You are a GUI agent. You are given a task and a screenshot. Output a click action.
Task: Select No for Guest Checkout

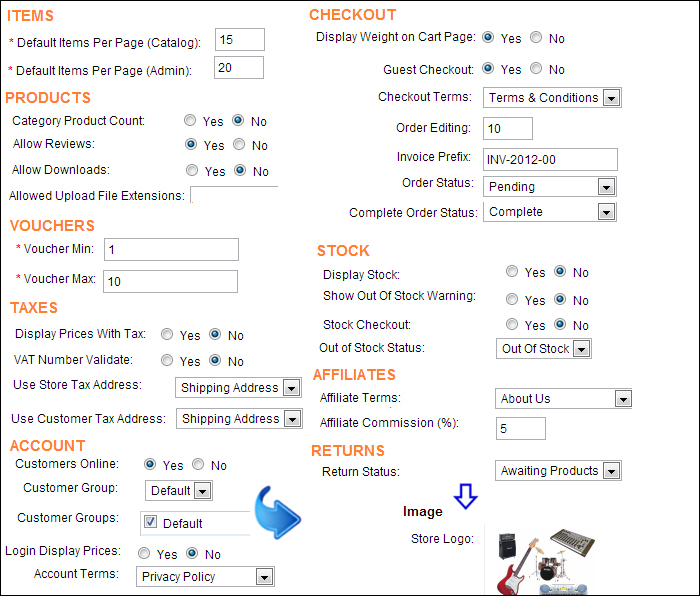click(536, 70)
